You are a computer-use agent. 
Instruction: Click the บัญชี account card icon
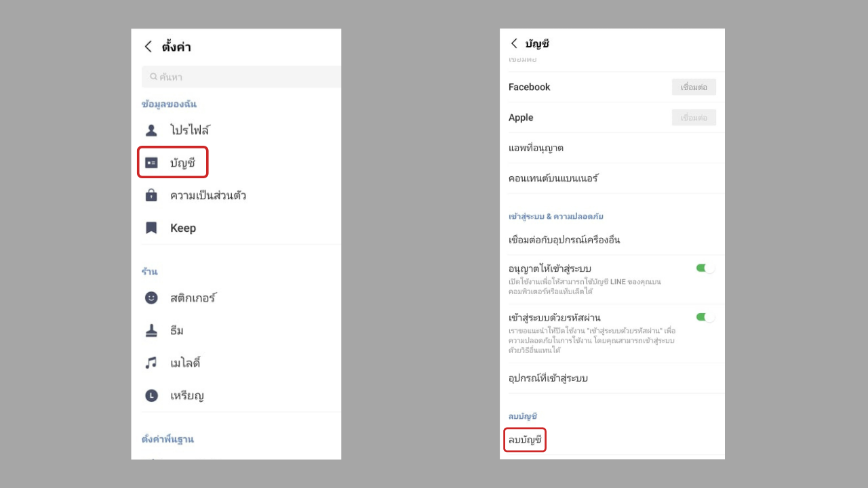(x=151, y=163)
